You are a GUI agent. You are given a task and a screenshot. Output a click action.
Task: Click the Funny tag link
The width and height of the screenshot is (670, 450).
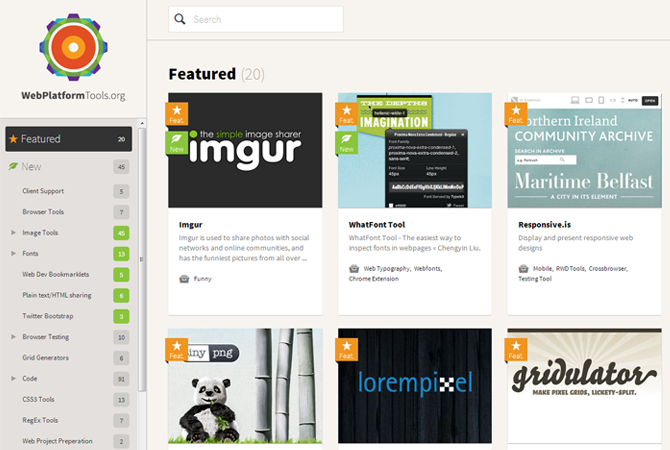203,279
